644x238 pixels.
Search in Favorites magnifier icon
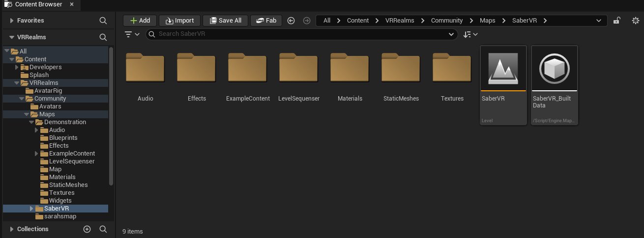[x=103, y=21]
